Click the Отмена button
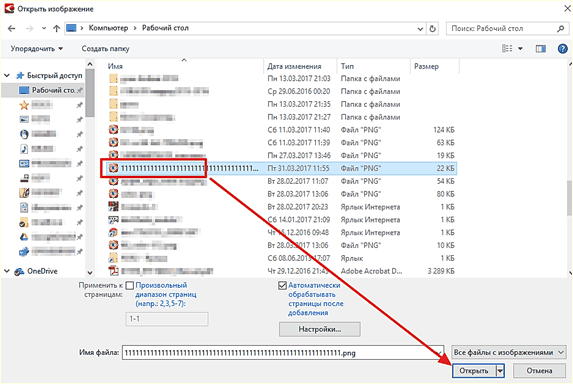 point(539,371)
